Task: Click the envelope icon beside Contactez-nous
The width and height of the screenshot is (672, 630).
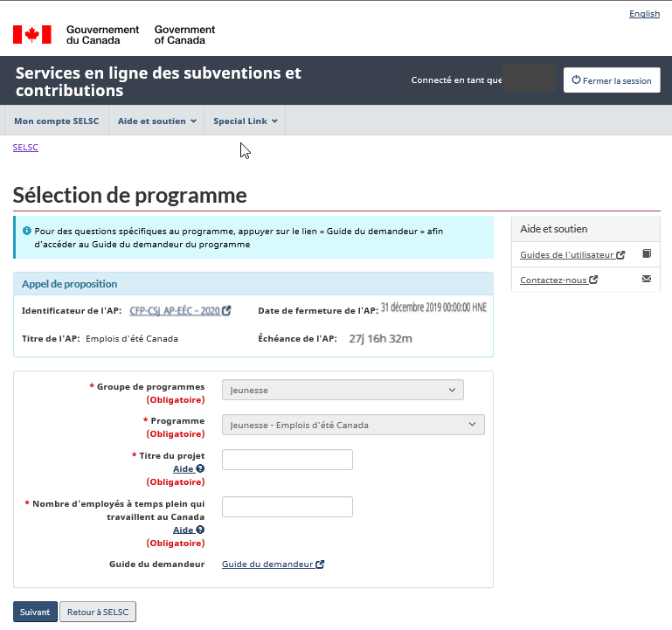Action: click(x=647, y=280)
